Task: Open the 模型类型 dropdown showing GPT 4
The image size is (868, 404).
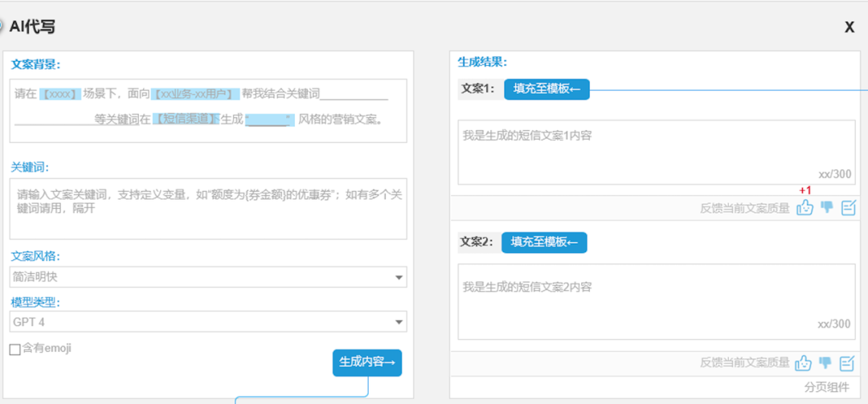Action: point(208,321)
